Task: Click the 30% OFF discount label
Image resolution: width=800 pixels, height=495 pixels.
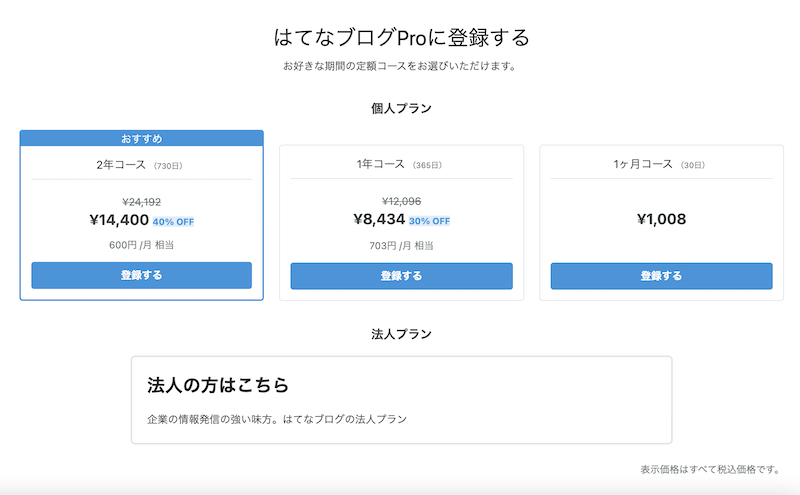Action: click(429, 222)
